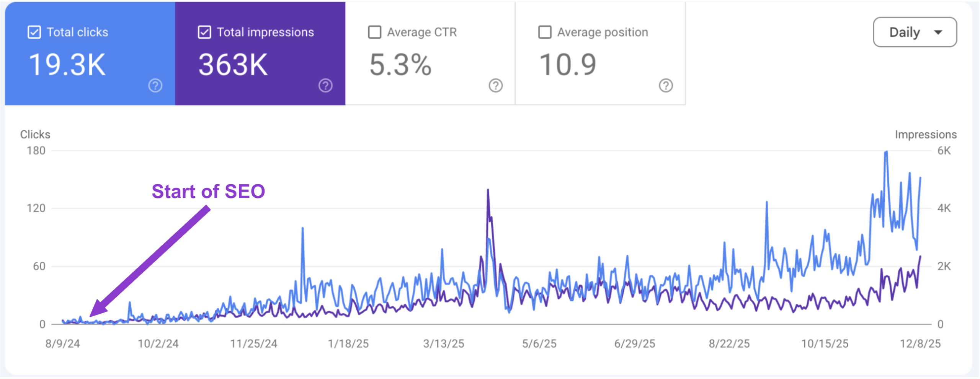Click the Start of SEO annotation text
The height and width of the screenshot is (379, 980).
(208, 191)
